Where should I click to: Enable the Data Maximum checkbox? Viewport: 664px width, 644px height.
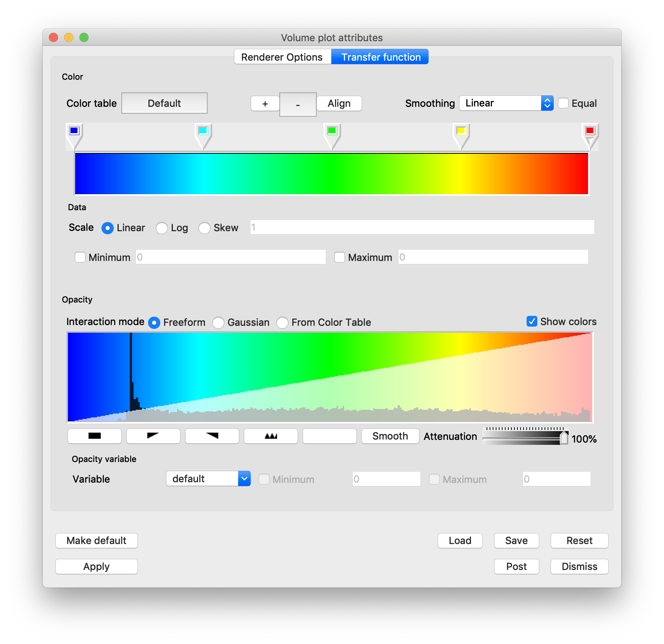pyautogui.click(x=340, y=257)
